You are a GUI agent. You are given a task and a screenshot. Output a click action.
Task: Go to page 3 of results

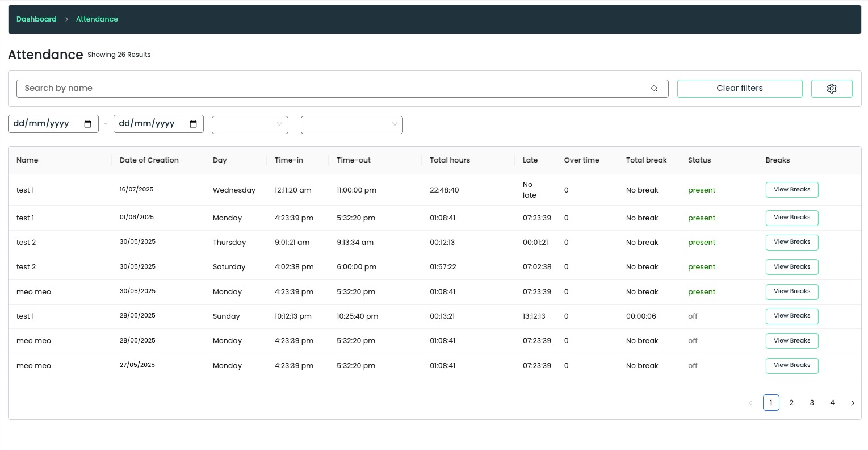click(812, 402)
